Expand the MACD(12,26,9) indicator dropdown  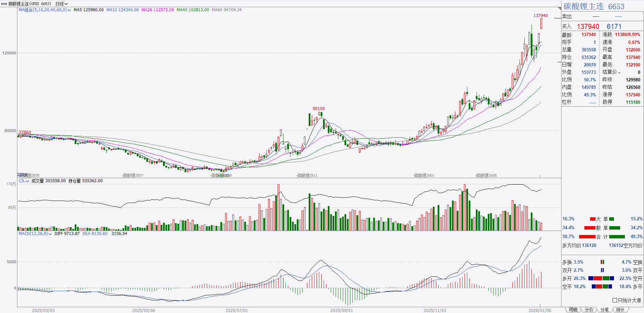pos(50,234)
